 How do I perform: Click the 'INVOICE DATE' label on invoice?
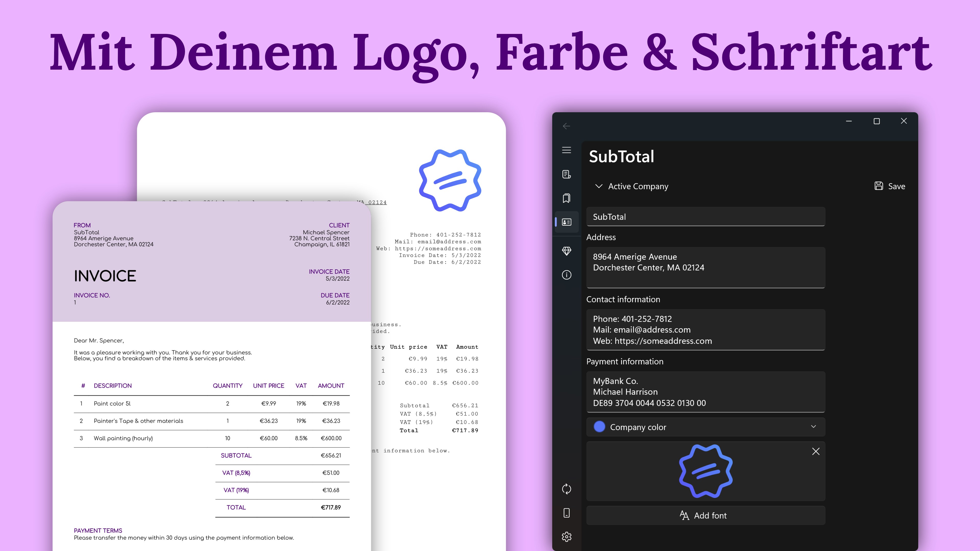point(329,271)
